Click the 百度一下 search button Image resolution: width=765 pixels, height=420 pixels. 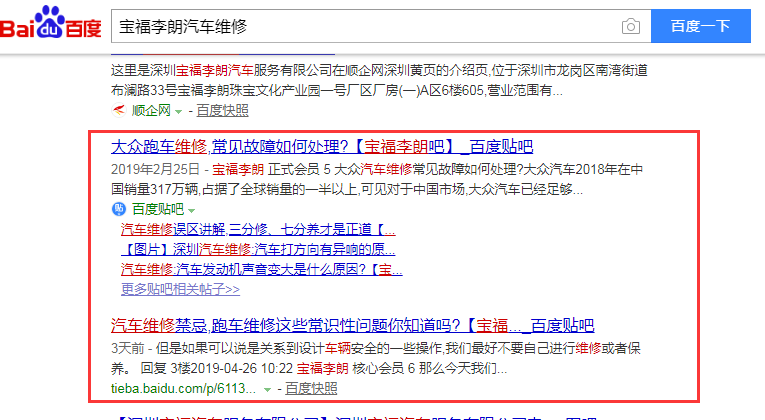pyautogui.click(x=701, y=26)
